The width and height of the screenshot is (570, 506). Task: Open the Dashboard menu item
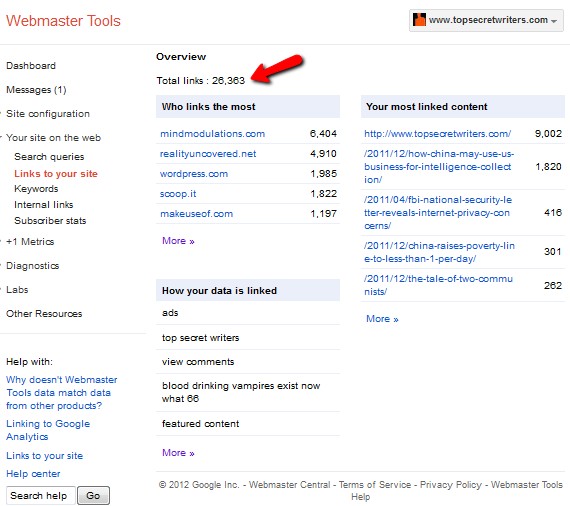click(x=31, y=66)
